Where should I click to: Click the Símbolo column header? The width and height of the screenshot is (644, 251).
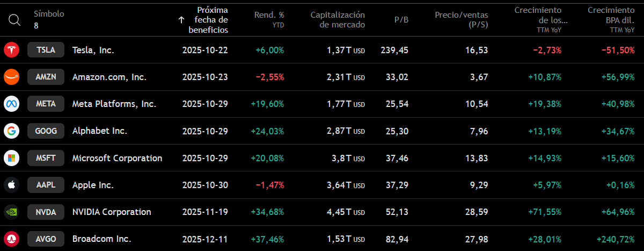click(x=49, y=14)
